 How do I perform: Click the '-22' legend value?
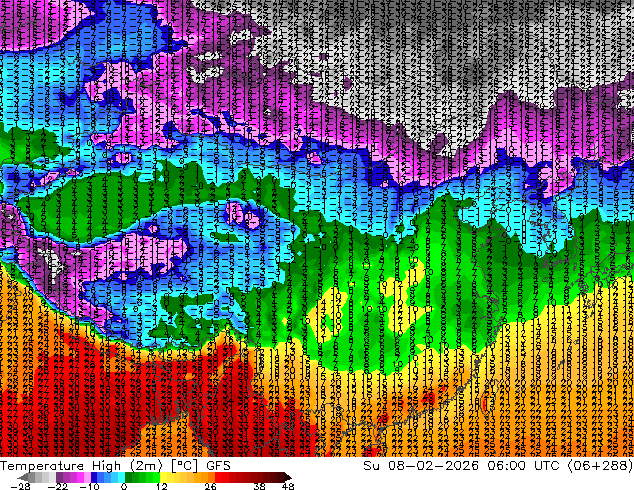pyautogui.click(x=57, y=486)
